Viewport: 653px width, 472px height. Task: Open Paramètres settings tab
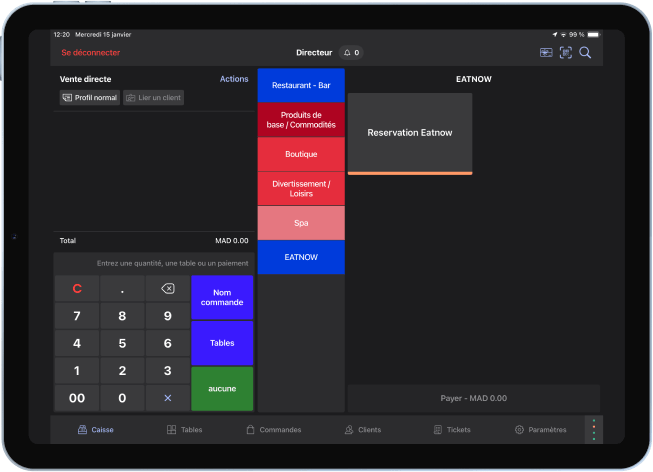point(540,430)
